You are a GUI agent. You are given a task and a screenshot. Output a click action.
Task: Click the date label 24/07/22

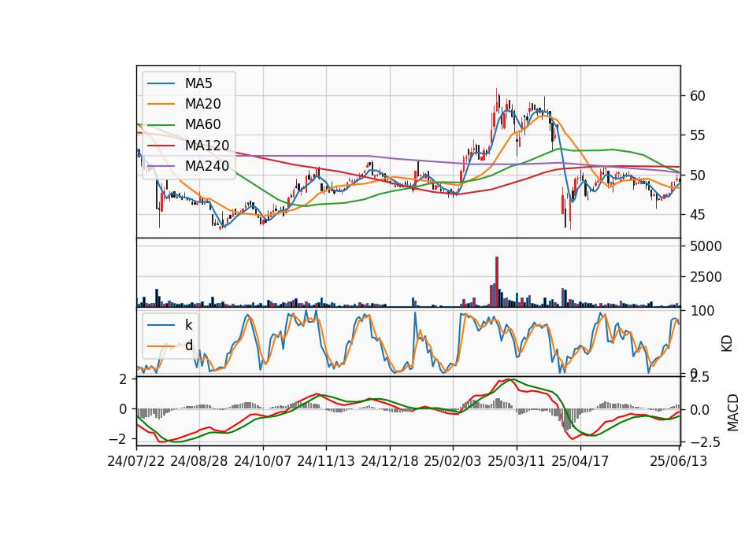136,461
